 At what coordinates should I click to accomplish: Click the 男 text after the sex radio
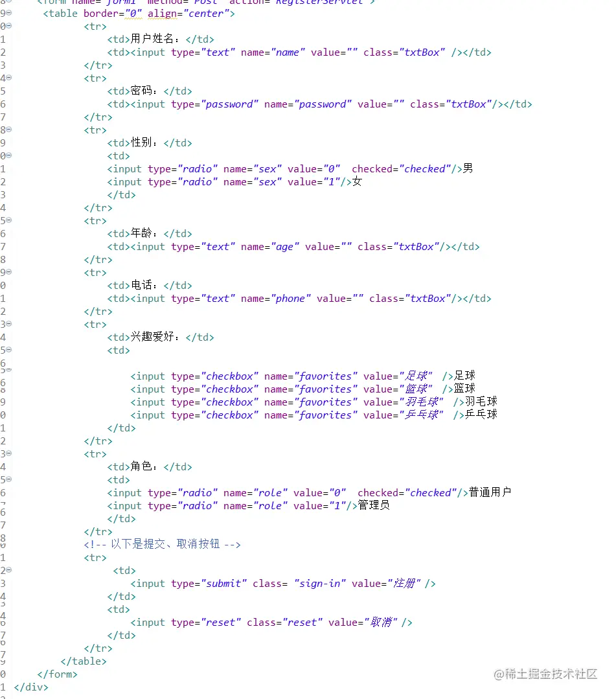(468, 168)
